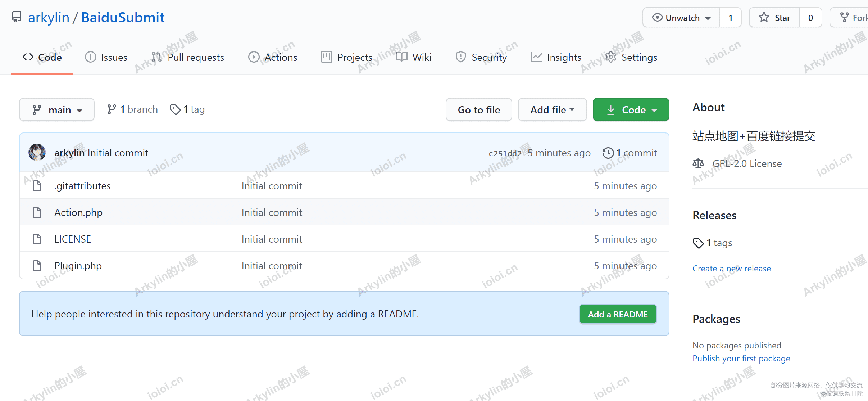Viewport: 868px width, 401px height.
Task: Click the c251dd2 commit hash
Action: [x=505, y=153]
